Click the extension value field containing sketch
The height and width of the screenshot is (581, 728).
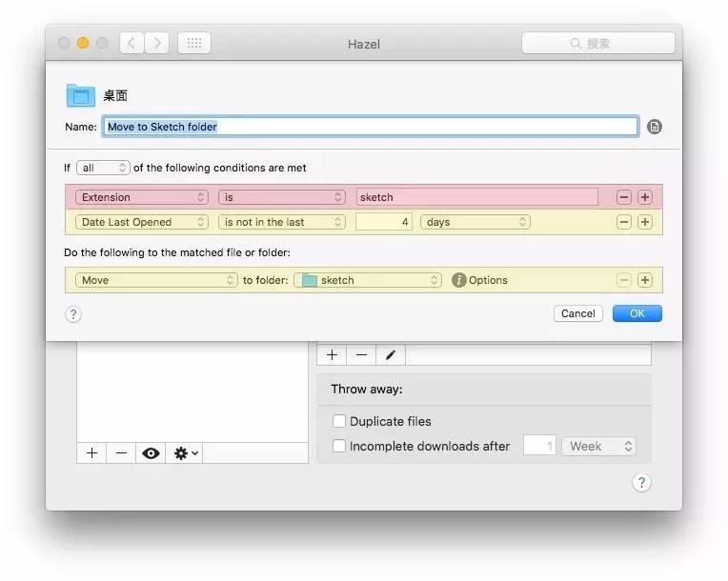(476, 197)
